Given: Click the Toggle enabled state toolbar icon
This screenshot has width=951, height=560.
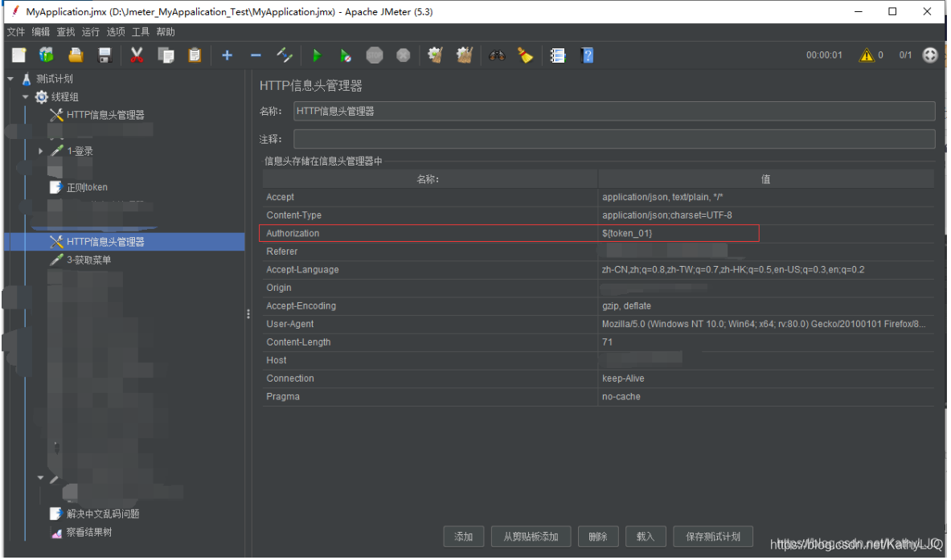Looking at the screenshot, I should click(x=285, y=55).
